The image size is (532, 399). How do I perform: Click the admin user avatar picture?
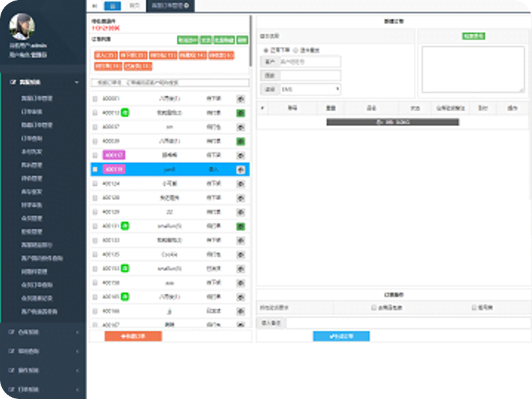coord(22,27)
